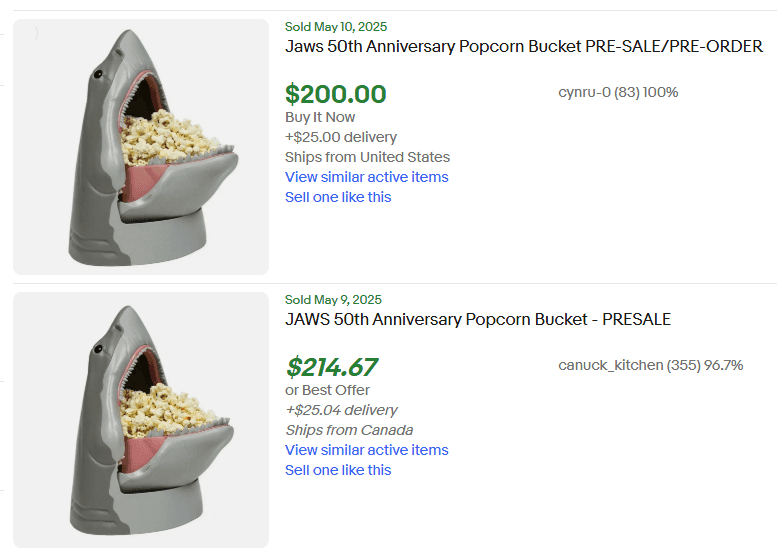Click "Ships from Canada" text
The image size is (777, 549).
coord(349,430)
